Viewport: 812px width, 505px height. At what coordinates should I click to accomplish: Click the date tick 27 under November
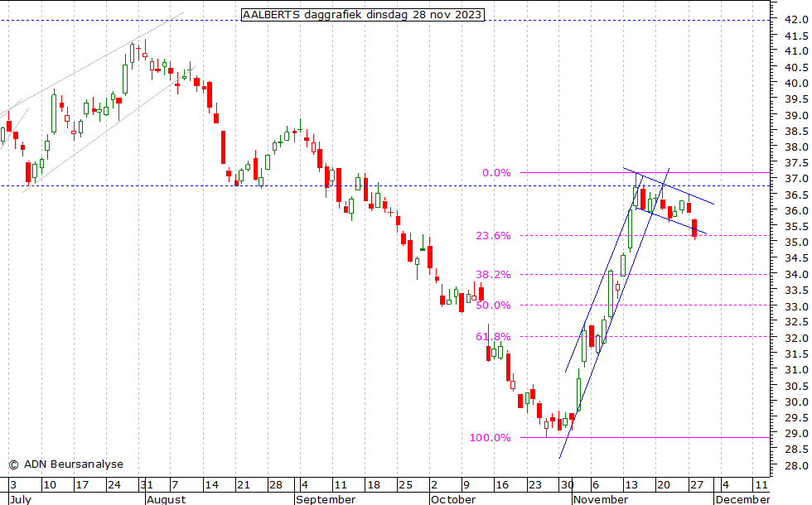tap(697, 485)
